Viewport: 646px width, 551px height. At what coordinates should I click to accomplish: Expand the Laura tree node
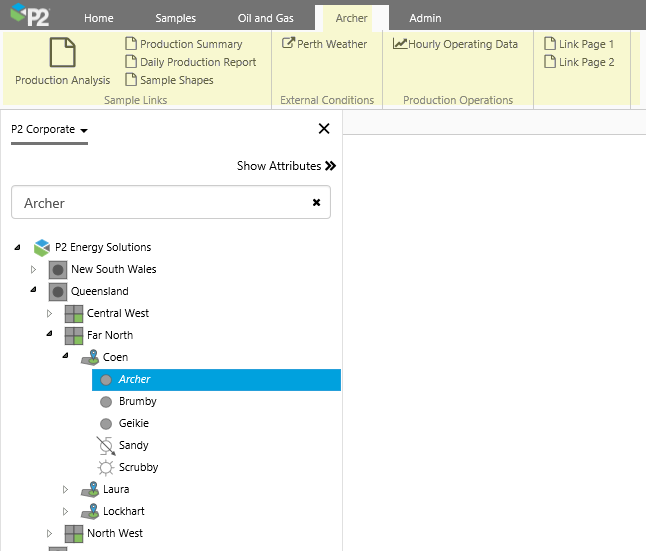coord(66,489)
